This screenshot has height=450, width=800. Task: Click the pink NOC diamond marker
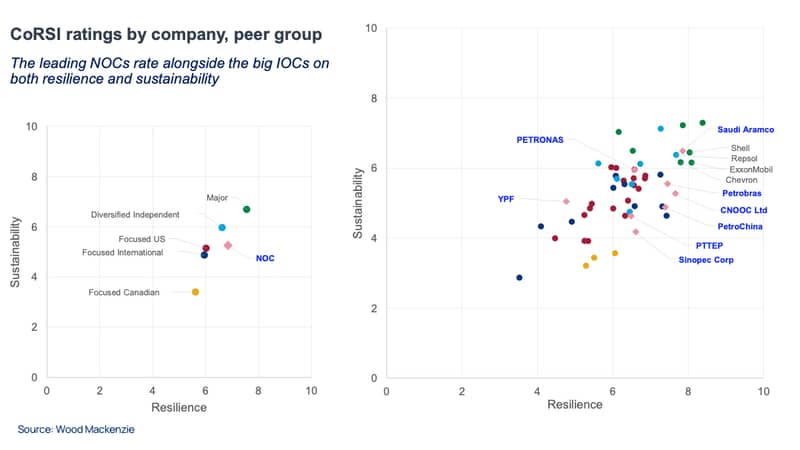[228, 245]
